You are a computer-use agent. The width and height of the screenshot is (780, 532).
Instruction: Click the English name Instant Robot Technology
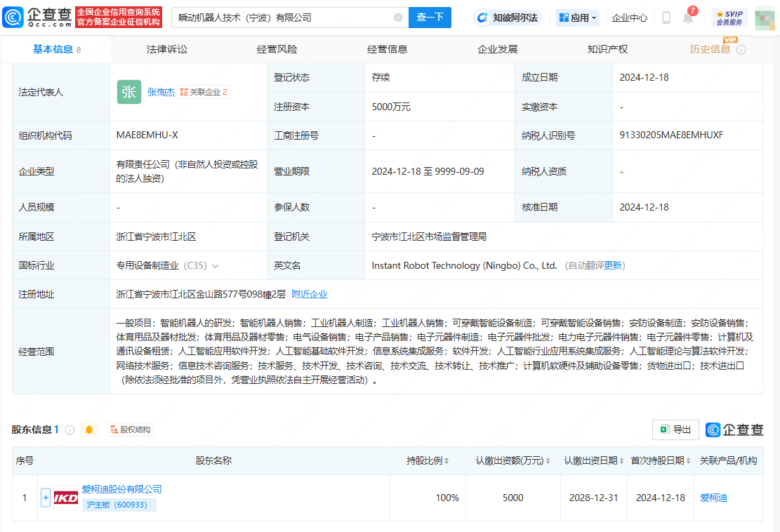(x=464, y=265)
